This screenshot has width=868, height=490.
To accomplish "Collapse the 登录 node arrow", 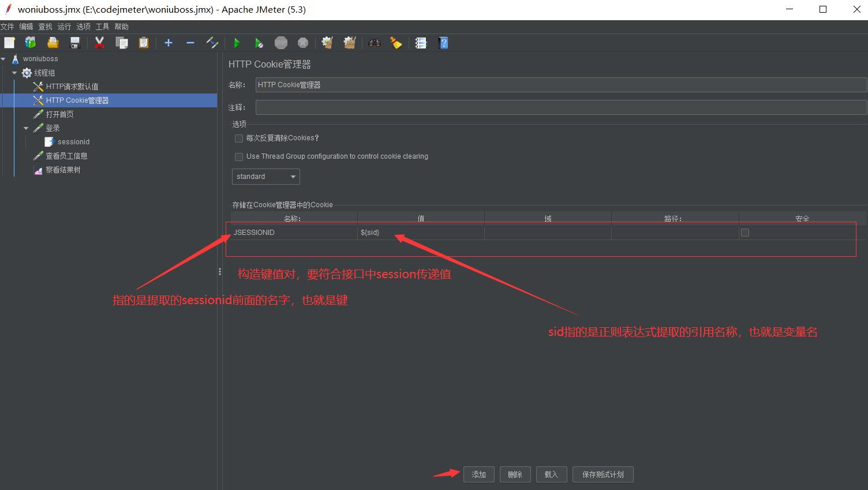I will tap(26, 128).
